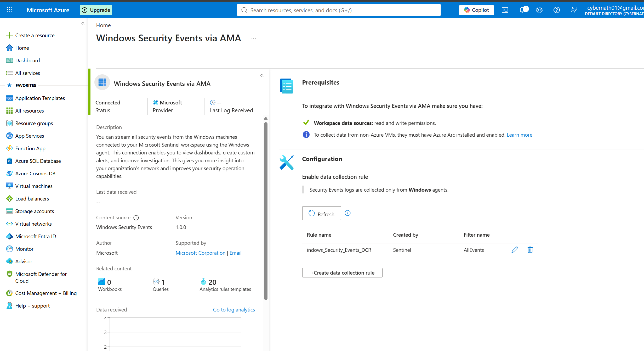Click the Function App lightning icon
644x351 pixels.
(x=9, y=148)
